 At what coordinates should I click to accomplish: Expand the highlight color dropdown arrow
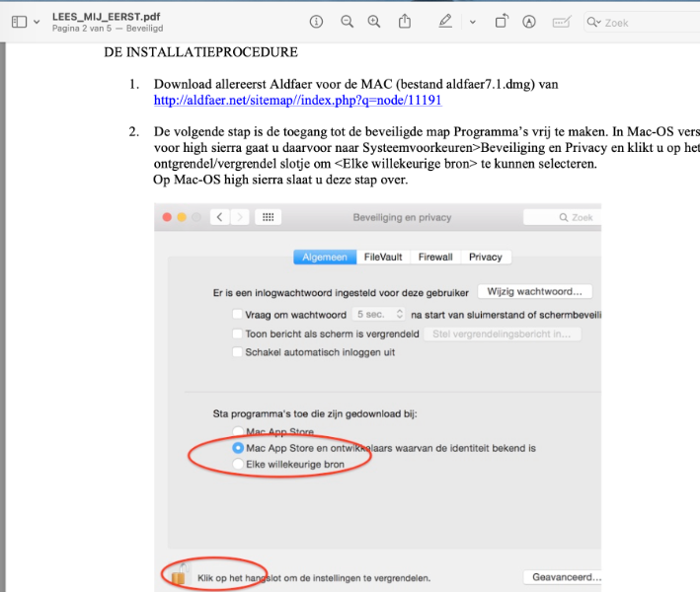pos(472,22)
